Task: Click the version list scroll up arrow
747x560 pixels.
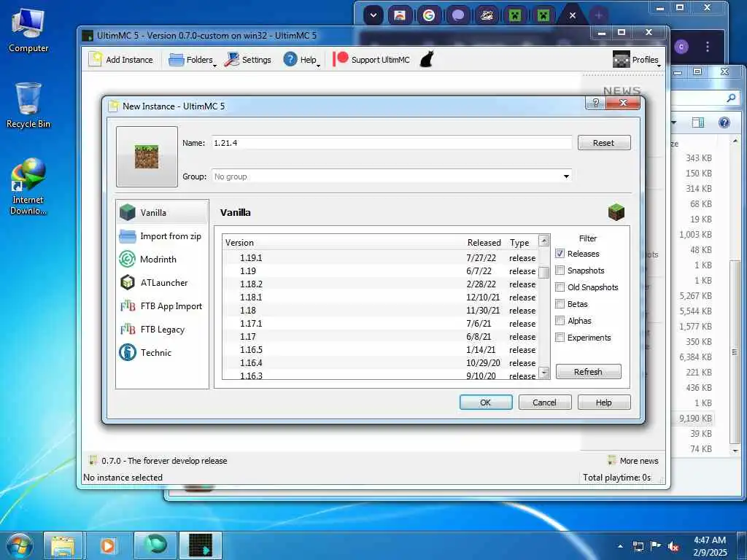Action: (x=544, y=241)
